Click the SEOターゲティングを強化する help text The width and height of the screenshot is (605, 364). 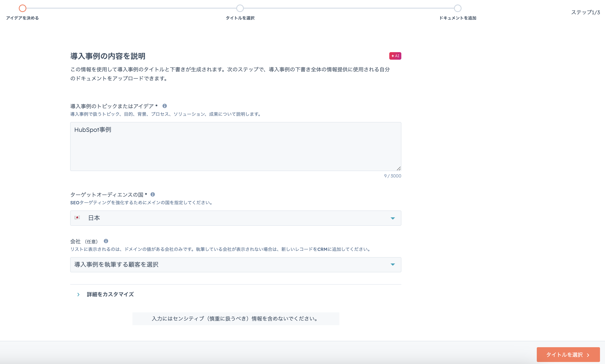click(x=142, y=203)
